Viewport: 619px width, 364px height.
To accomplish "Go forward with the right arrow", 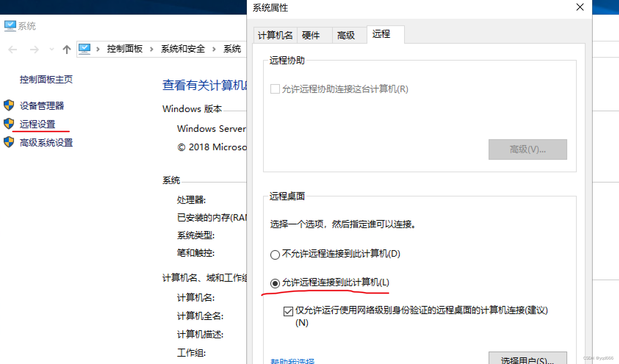I will [x=34, y=50].
